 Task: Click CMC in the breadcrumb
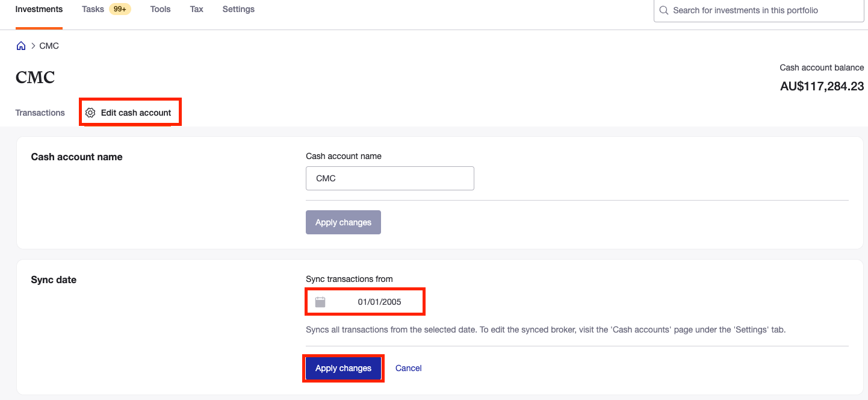49,46
